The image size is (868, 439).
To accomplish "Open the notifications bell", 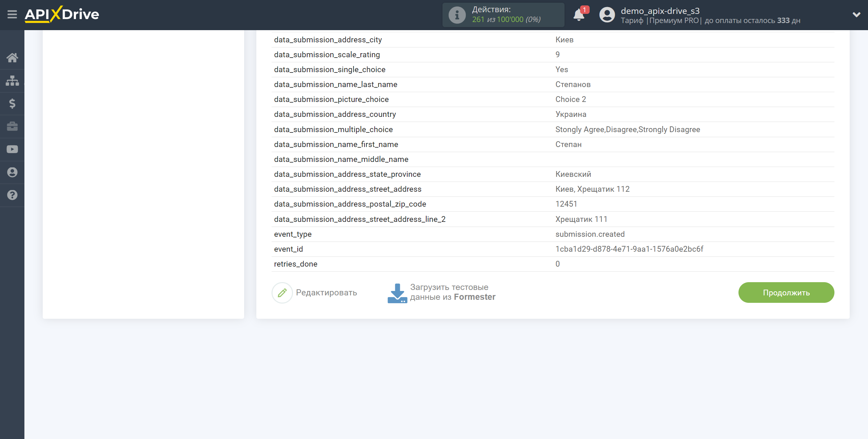I will click(x=579, y=15).
